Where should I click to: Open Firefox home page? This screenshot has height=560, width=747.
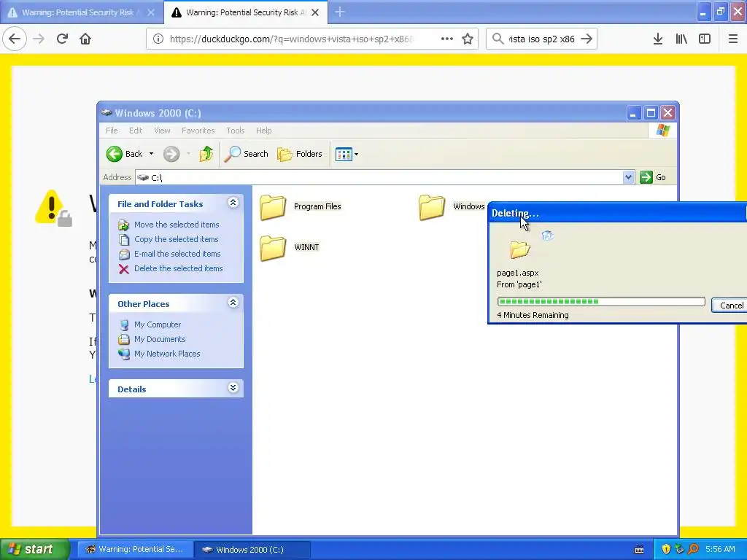tap(85, 39)
